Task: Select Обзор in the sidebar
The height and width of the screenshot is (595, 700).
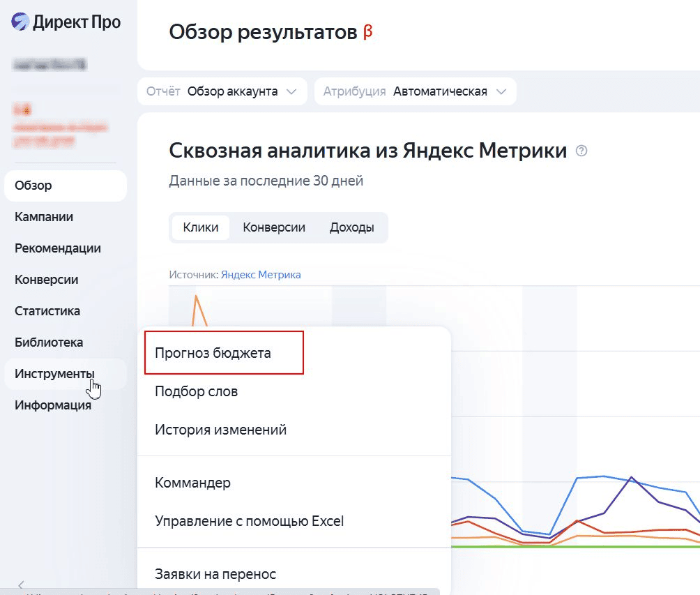Action: point(65,186)
